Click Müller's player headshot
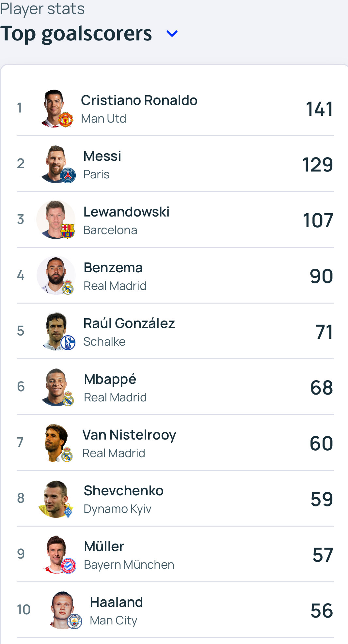 click(x=56, y=553)
